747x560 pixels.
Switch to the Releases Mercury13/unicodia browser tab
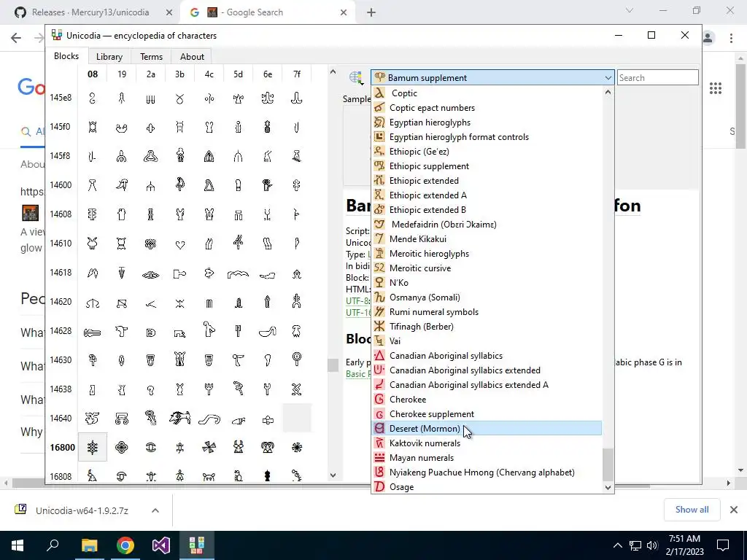click(90, 12)
